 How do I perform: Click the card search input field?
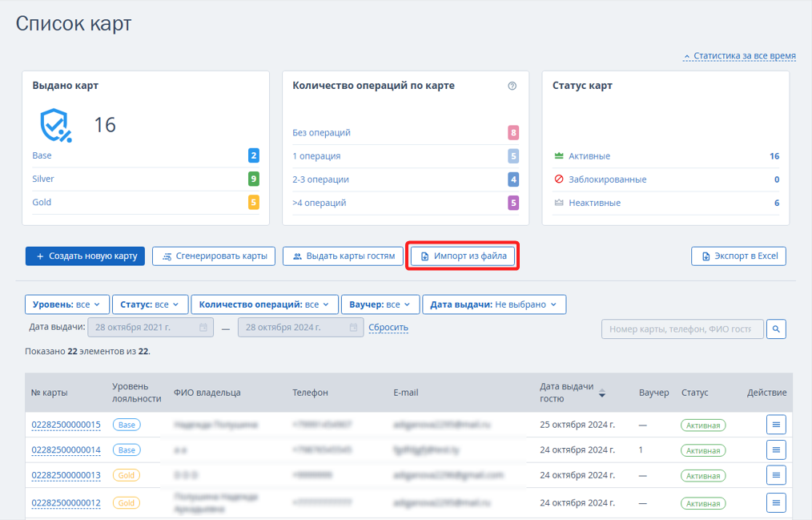[x=682, y=329]
